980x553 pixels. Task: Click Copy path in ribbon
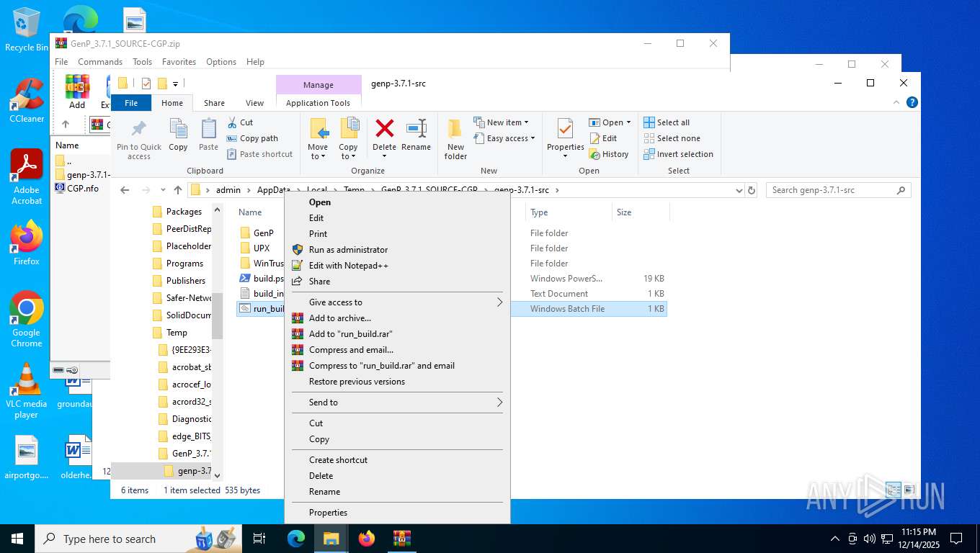click(252, 138)
